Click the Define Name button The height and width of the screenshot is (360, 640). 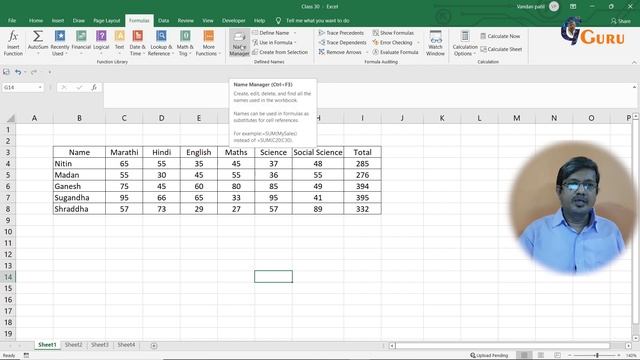[x=270, y=33]
